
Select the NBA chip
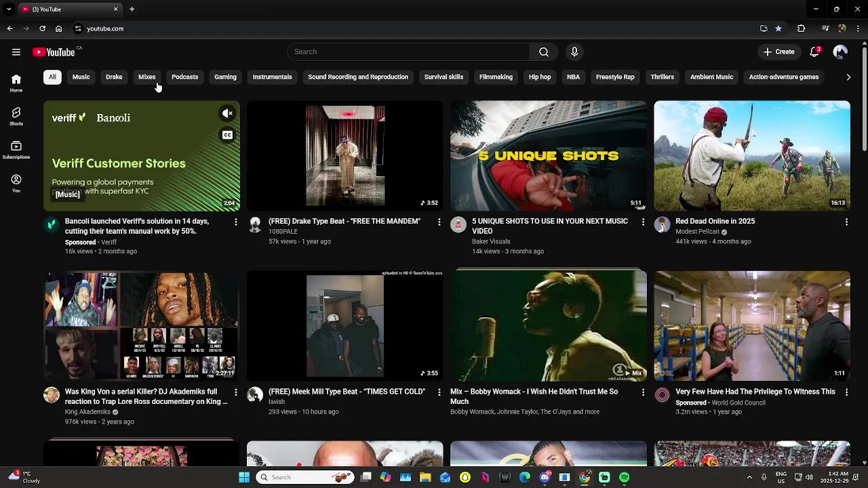(x=573, y=77)
